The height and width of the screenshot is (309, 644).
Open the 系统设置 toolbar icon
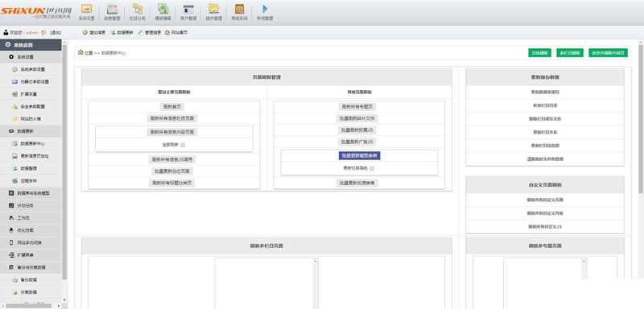(x=87, y=9)
